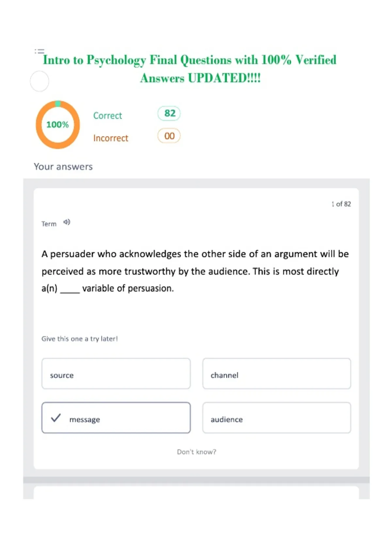Screen dimensions: 392x556
Task: Select the 'channel' answer option
Action: pos(277,374)
